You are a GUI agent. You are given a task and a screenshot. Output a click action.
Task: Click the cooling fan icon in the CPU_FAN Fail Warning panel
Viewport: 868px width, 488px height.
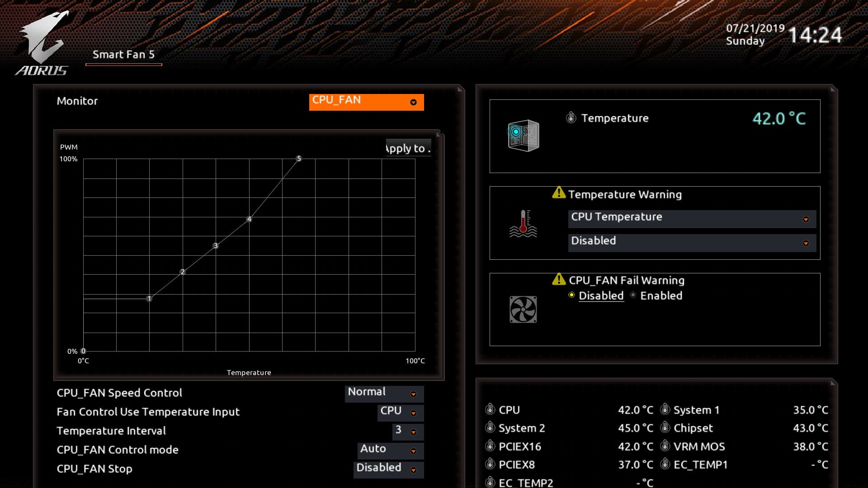(523, 310)
